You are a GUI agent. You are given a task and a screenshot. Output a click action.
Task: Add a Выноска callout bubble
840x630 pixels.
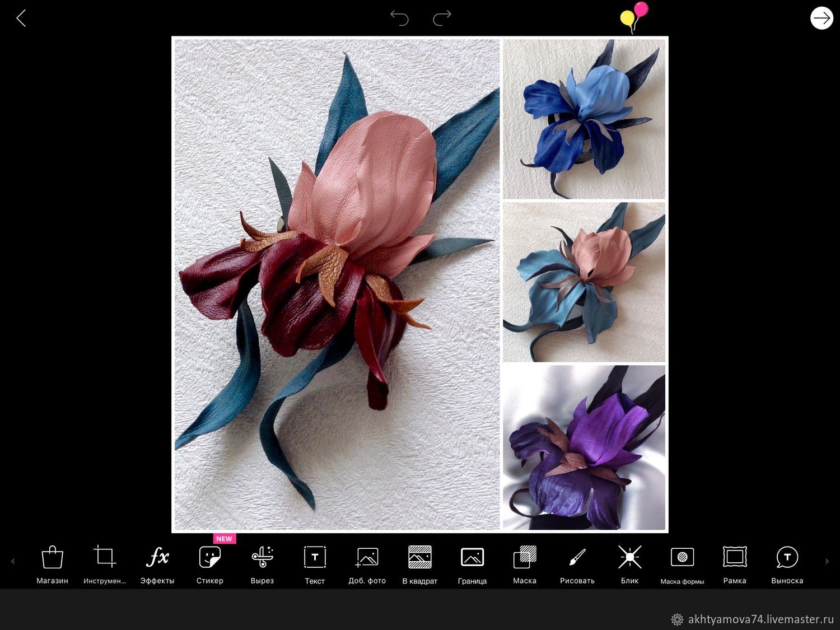pos(787,564)
